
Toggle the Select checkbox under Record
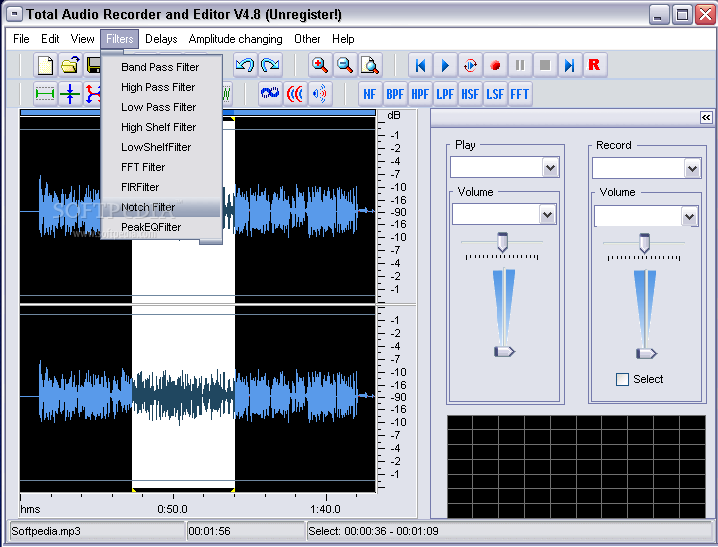point(622,379)
